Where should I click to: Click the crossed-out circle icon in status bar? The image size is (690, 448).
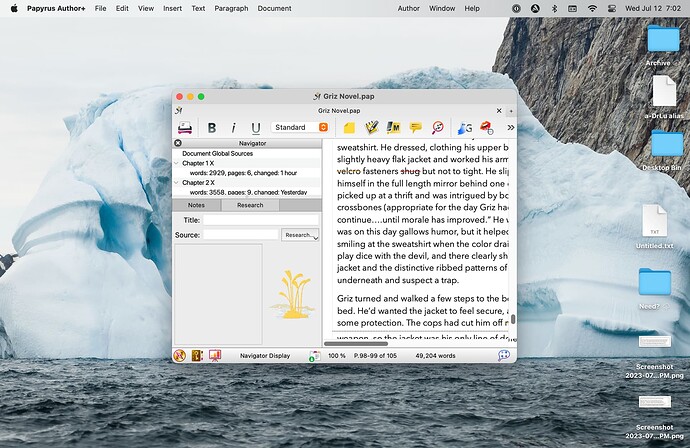coord(179,356)
